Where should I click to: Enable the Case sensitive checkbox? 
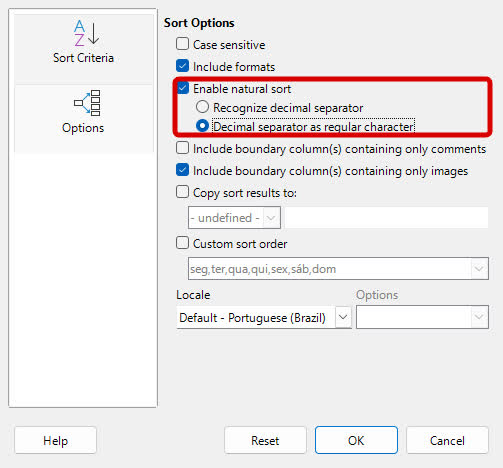point(182,44)
